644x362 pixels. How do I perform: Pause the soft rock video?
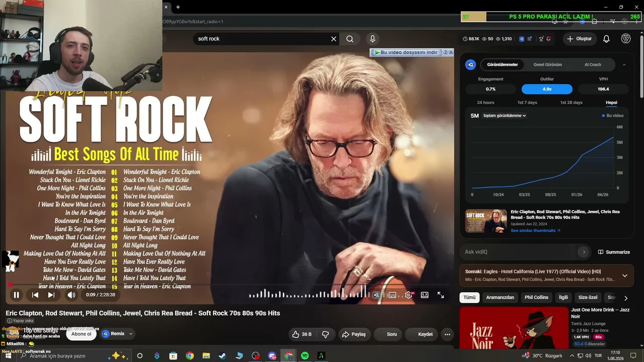click(x=16, y=295)
